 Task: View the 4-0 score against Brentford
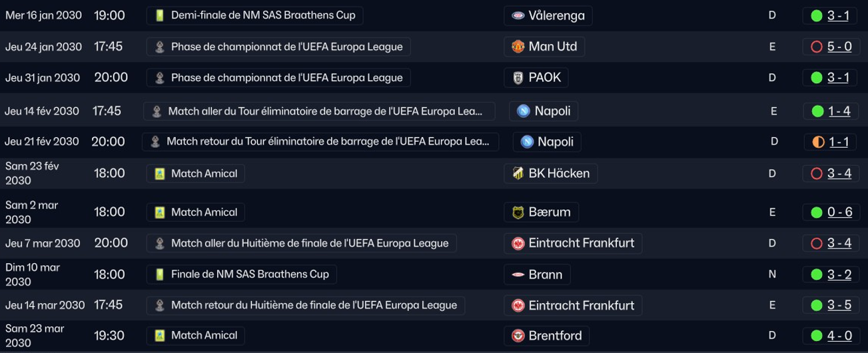coord(839,336)
